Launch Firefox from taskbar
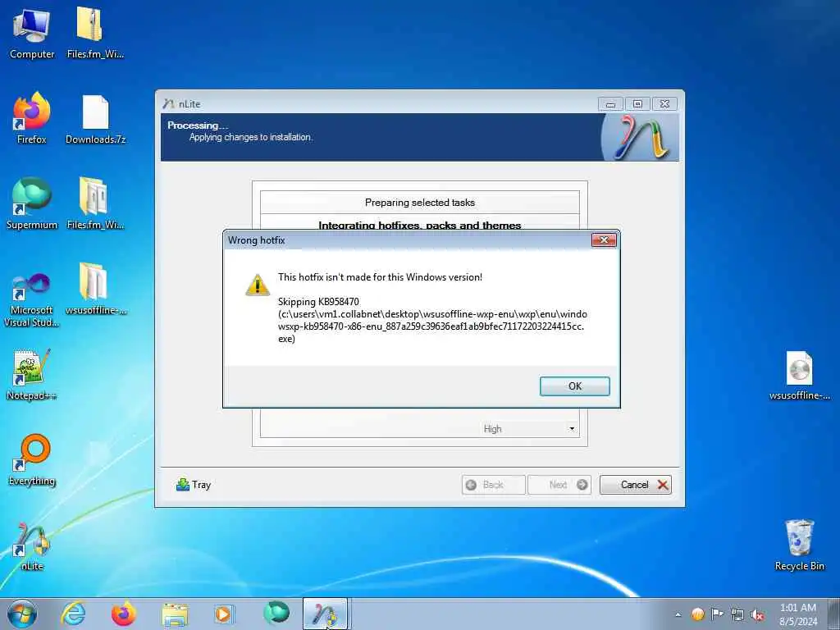840x630 pixels. (x=123, y=614)
